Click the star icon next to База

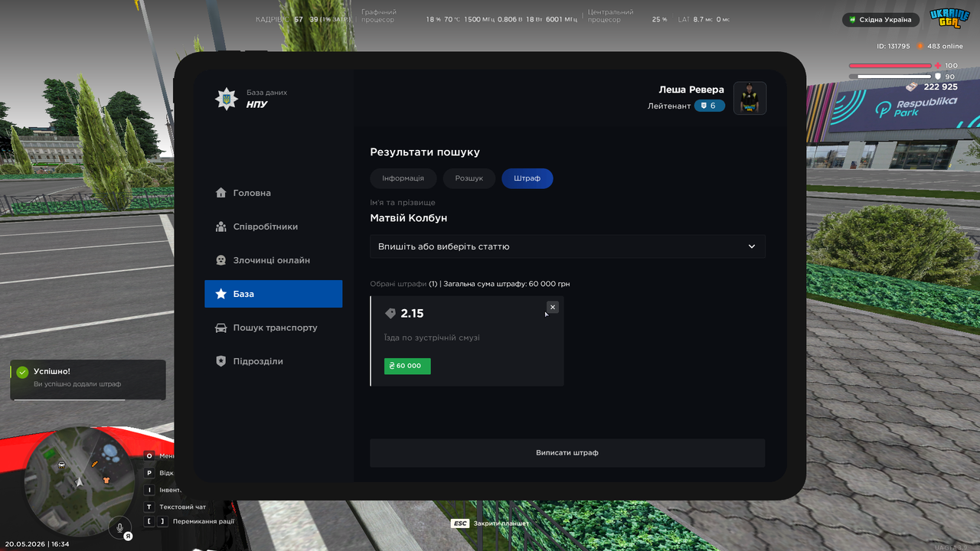click(221, 294)
